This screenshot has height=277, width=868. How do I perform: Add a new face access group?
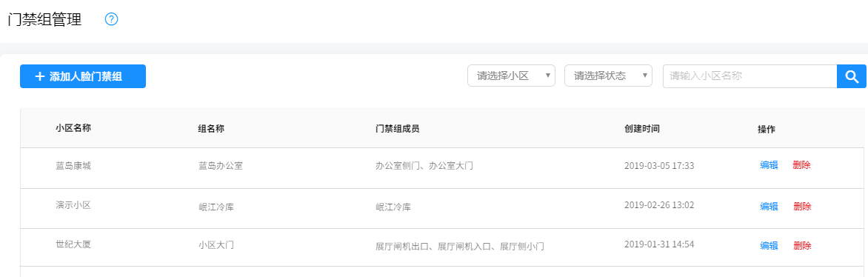pos(83,76)
